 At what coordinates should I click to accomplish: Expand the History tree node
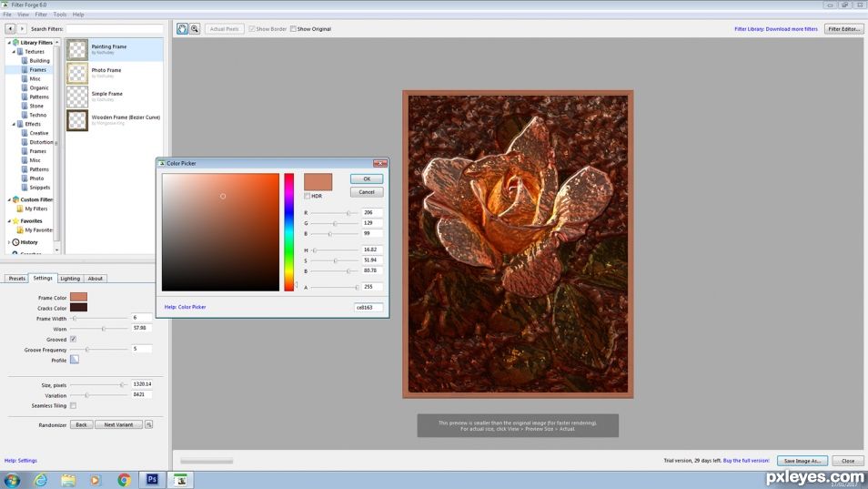(9, 242)
